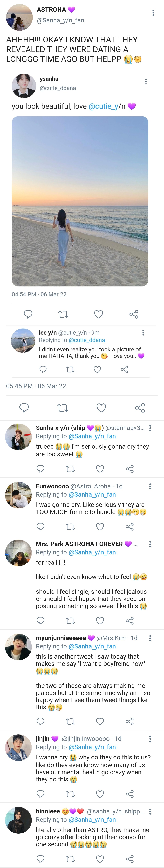Viewport: 164px width, 868px height.
Task: Retweet ysanha's quoted beach photo tweet
Action: tap(63, 314)
